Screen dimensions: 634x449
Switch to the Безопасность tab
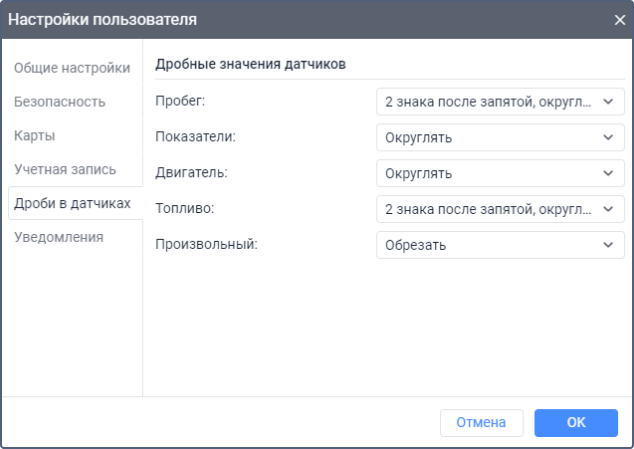coord(59,101)
